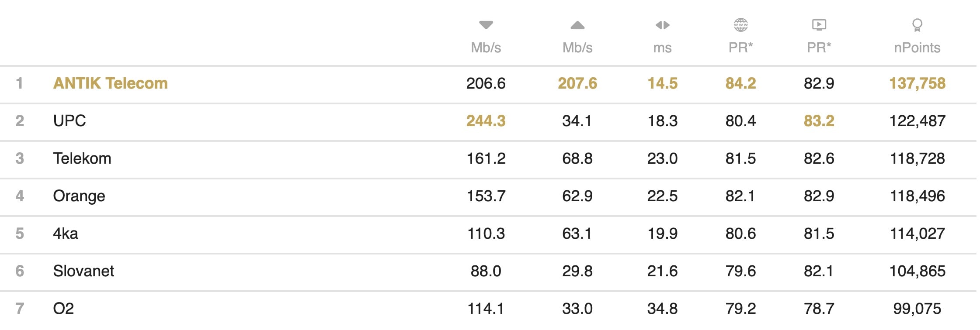Click the web browsing globe icon
The height and width of the screenshot is (330, 980).
[740, 25]
